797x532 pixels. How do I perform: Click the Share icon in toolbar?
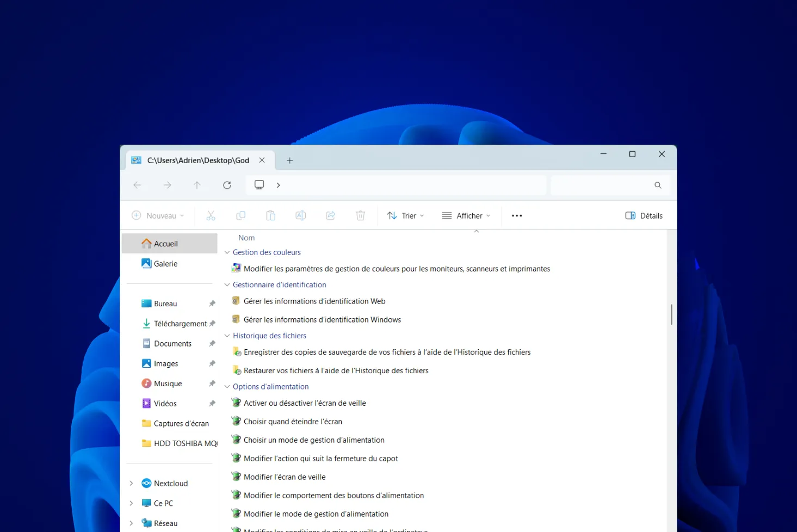[330, 215]
